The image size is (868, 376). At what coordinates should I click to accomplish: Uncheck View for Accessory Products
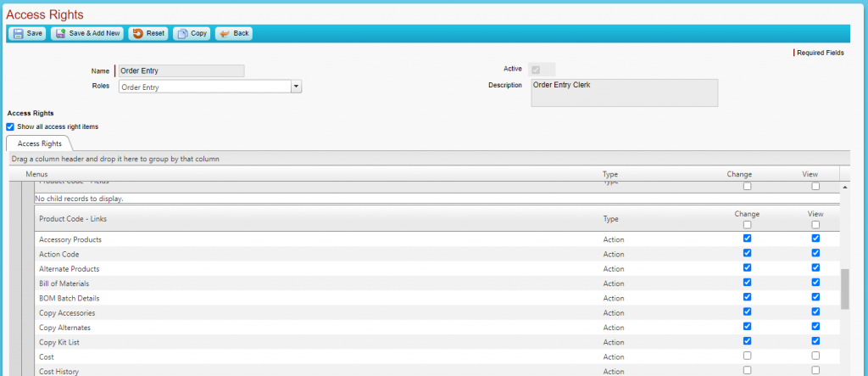click(815, 239)
